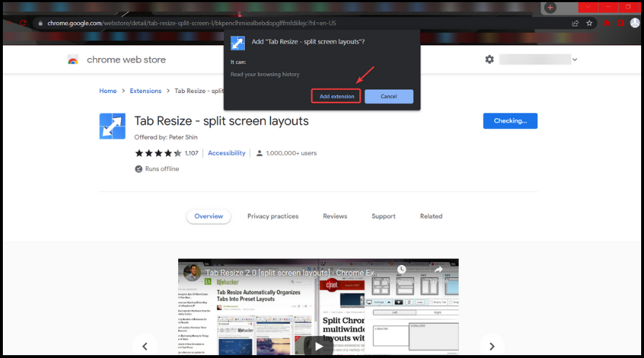
Task: Click the video uploader avatar thumbnail
Action: pyautogui.click(x=192, y=273)
